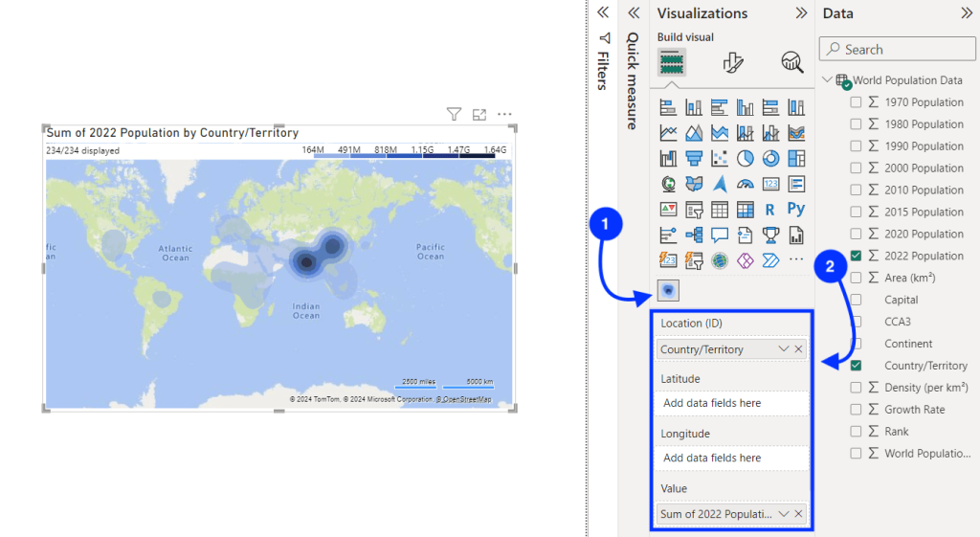Select the Stacked bar chart visual
Screen dimensions: 980x537
coord(668,107)
